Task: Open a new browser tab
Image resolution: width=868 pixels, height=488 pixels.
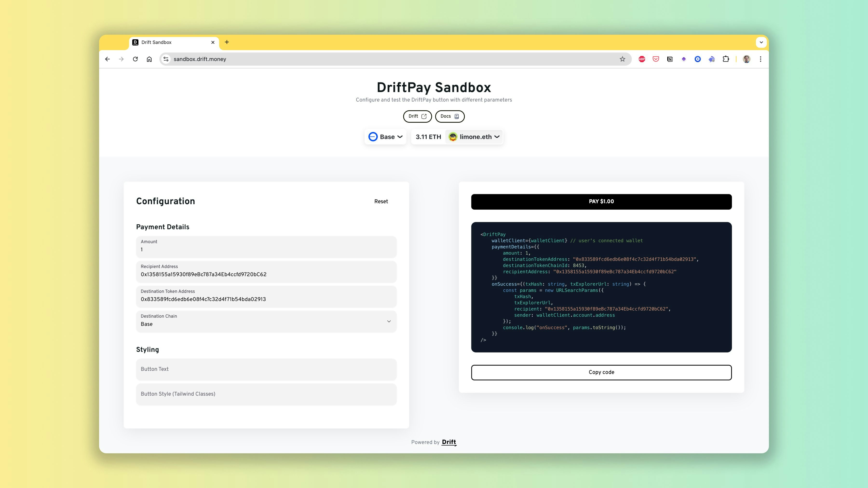Action: 227,42
